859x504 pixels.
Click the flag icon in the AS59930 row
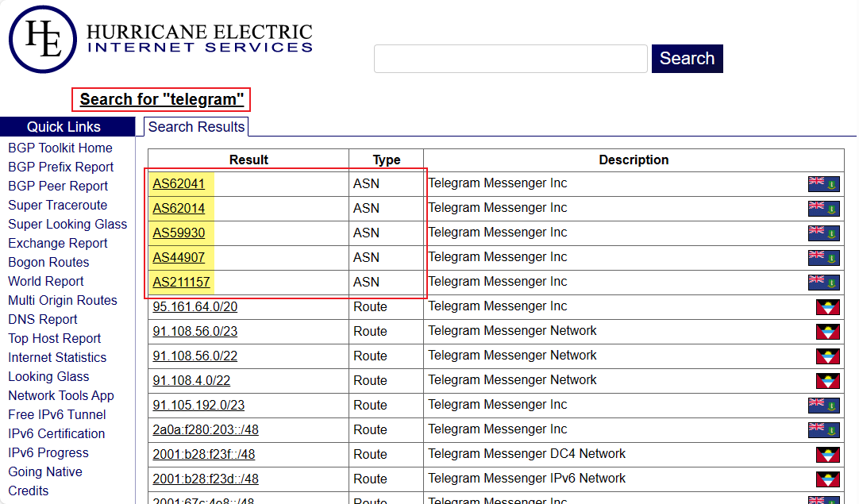[x=823, y=233]
